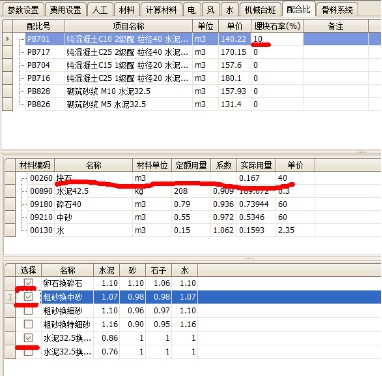Click the cement factor 0.86 cell

pos(106,338)
